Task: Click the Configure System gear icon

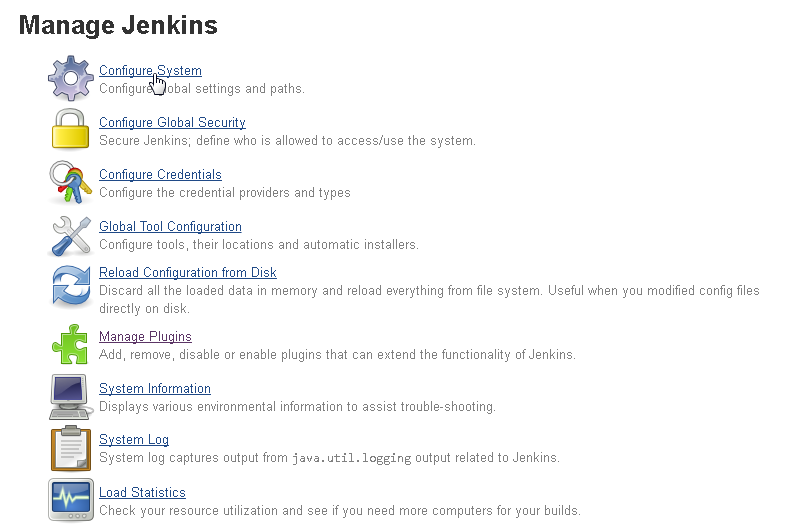Action: [71, 78]
